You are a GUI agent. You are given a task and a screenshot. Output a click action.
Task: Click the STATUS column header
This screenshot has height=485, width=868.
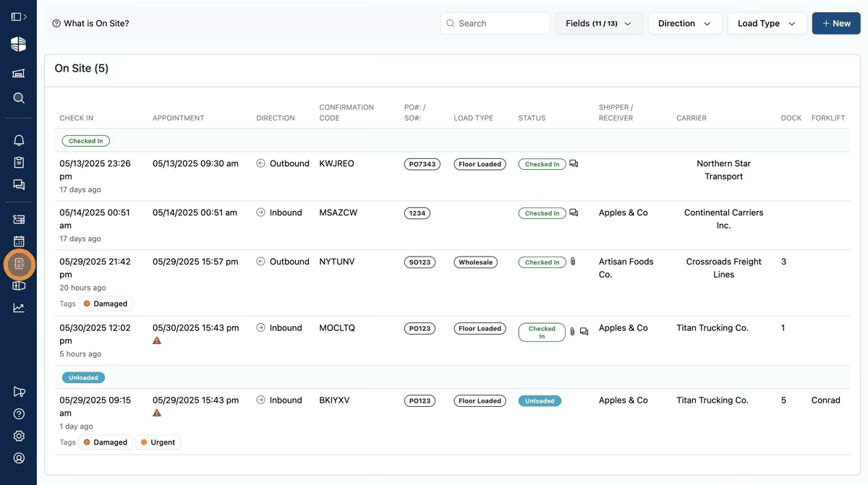pos(532,118)
